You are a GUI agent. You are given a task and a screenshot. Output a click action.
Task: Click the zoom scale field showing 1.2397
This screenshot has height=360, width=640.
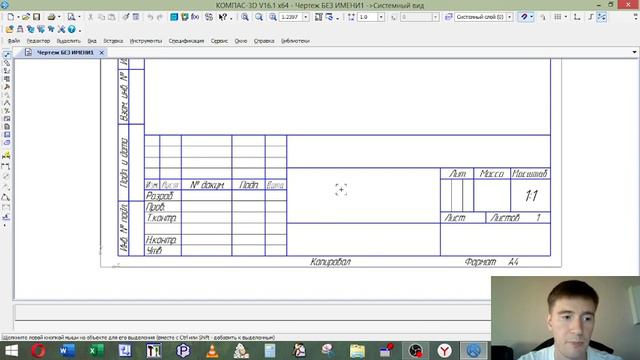coord(291,17)
